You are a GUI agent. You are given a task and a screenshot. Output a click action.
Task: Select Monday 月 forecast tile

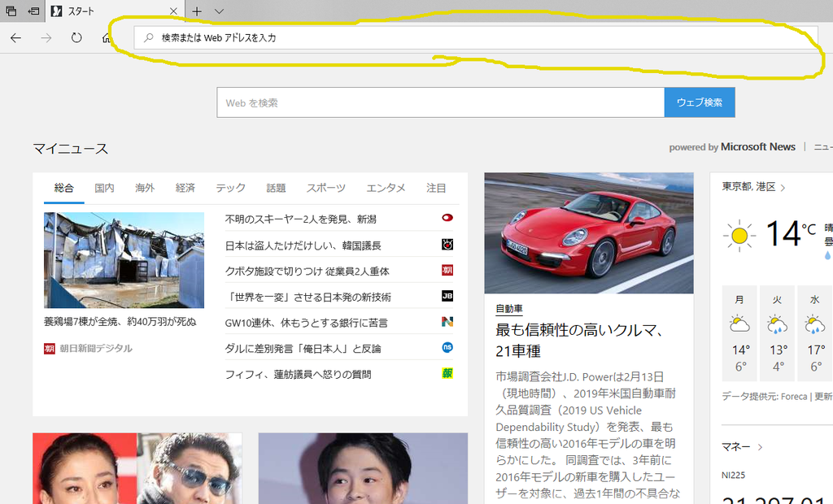pyautogui.click(x=739, y=333)
